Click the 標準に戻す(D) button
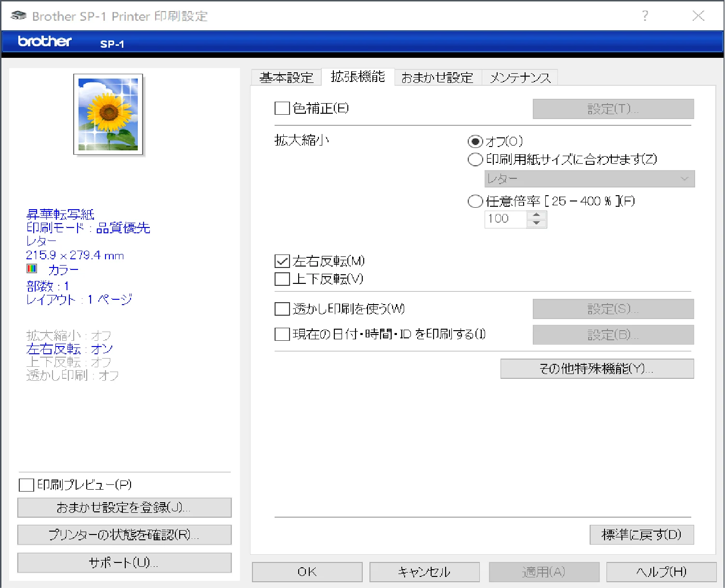The width and height of the screenshot is (725, 588). [x=642, y=535]
